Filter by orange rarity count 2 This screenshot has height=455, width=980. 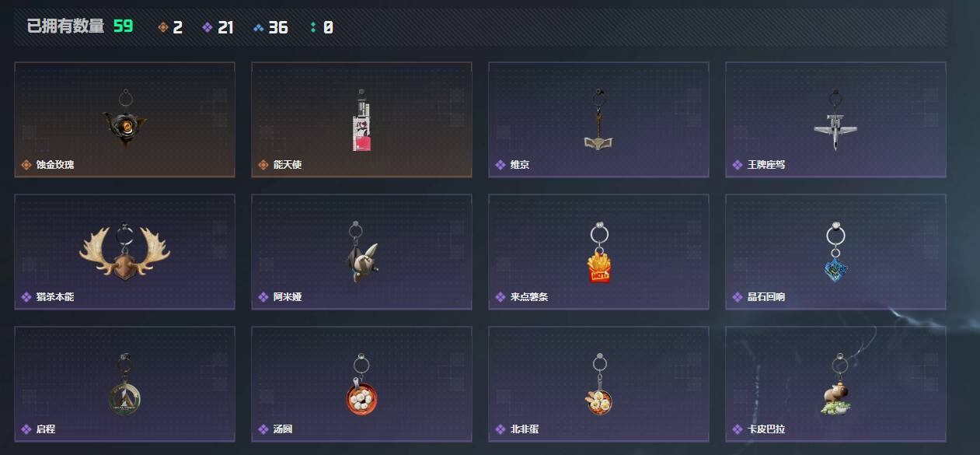tap(170, 27)
